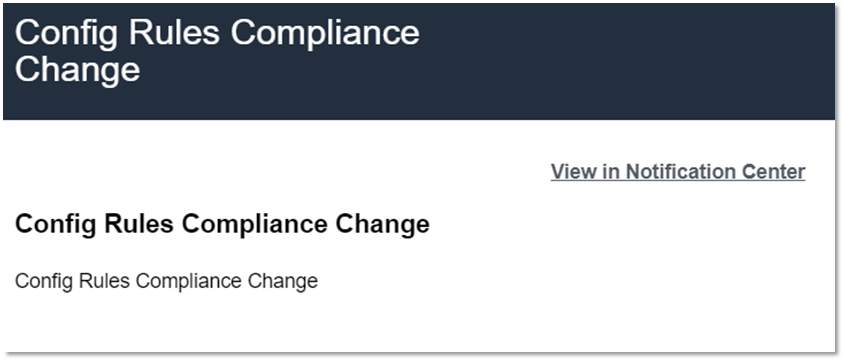Click the word Compliance in the banner title
The width and height of the screenshot is (844, 361).
(325, 34)
